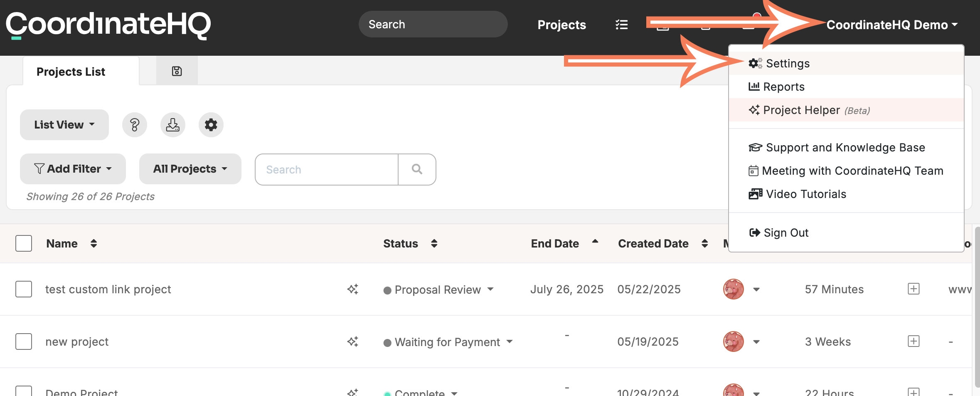The image size is (980, 396).
Task: Focus the top navigation Search field
Action: pyautogui.click(x=433, y=24)
